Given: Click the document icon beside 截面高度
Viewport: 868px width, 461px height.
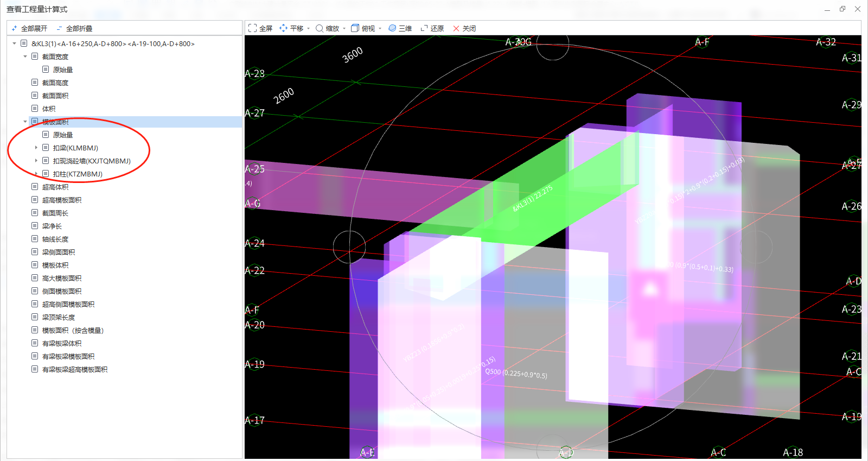Looking at the screenshot, I should 35,83.
